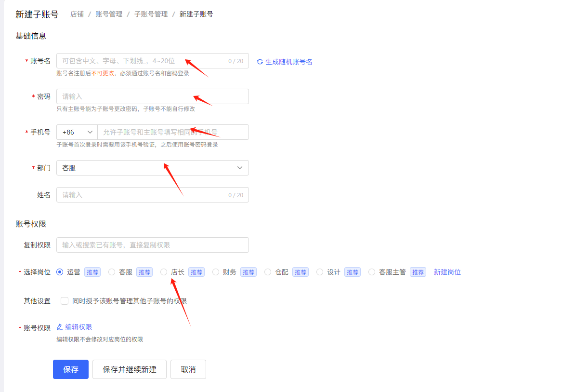Choose the 财务 role radio button
Screen dimensions: 588x392
tap(216, 272)
